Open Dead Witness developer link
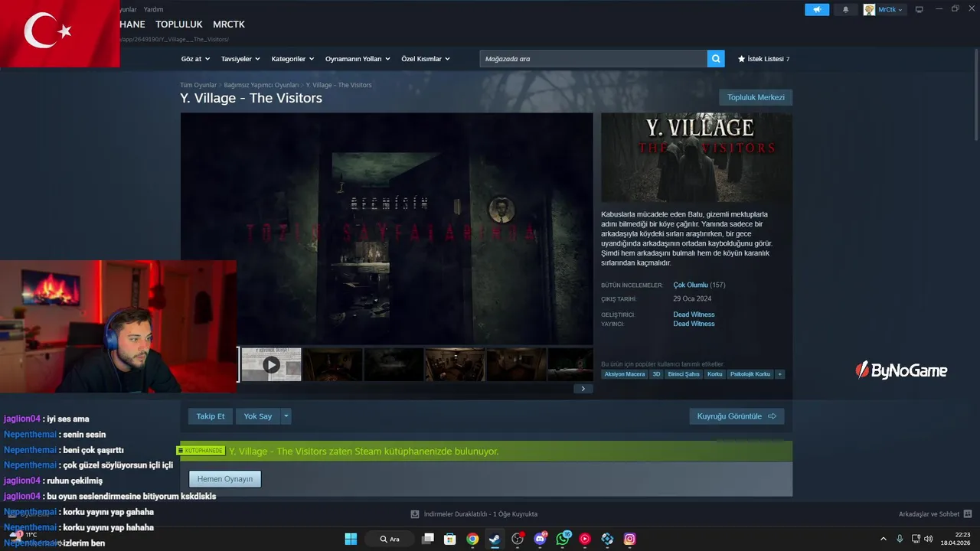Viewport: 980px width, 551px height. pos(694,315)
